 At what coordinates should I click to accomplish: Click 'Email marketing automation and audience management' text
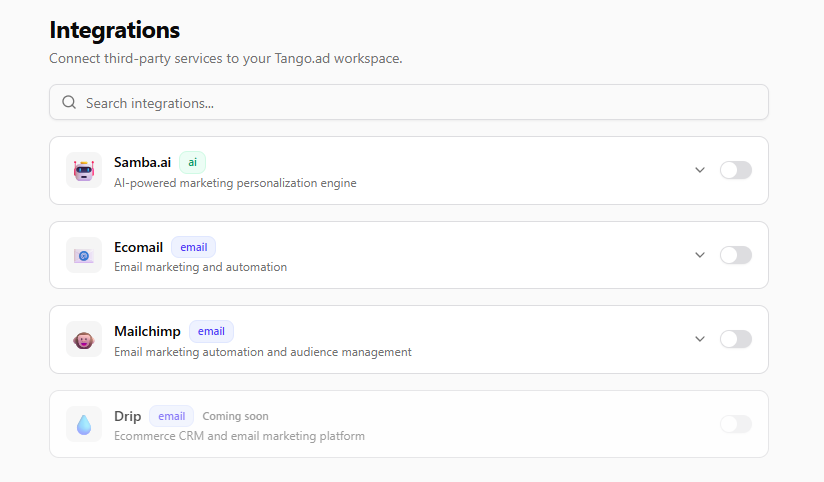(x=263, y=352)
